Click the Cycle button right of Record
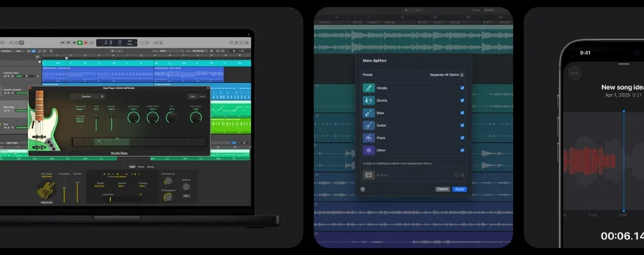644x255 pixels. pos(92,43)
